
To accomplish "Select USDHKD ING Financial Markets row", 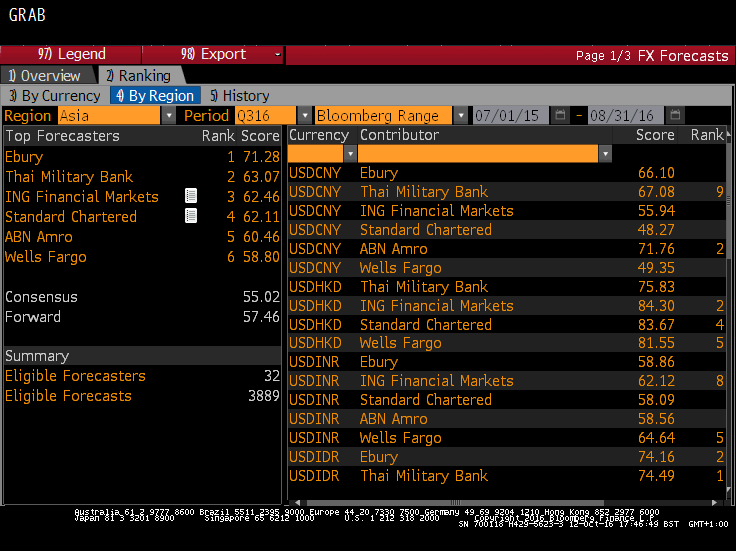I will 506,306.
